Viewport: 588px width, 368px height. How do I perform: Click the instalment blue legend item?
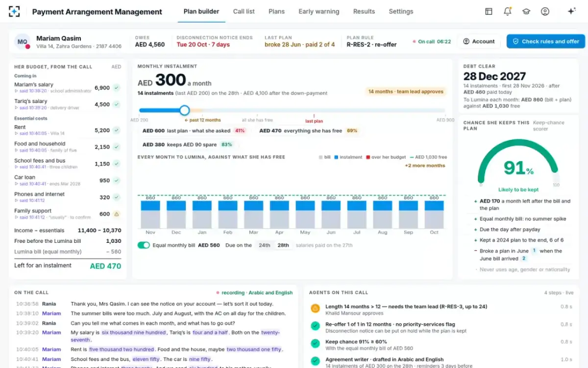click(x=348, y=157)
